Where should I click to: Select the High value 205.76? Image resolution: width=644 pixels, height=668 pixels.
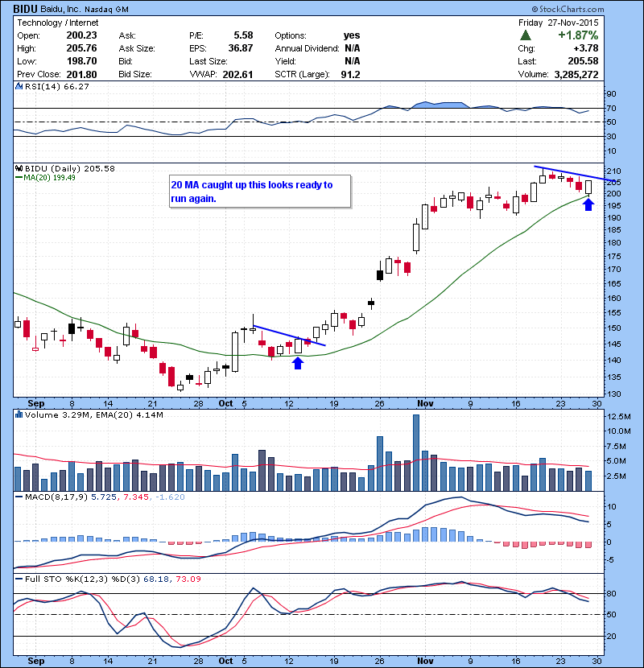(82, 48)
